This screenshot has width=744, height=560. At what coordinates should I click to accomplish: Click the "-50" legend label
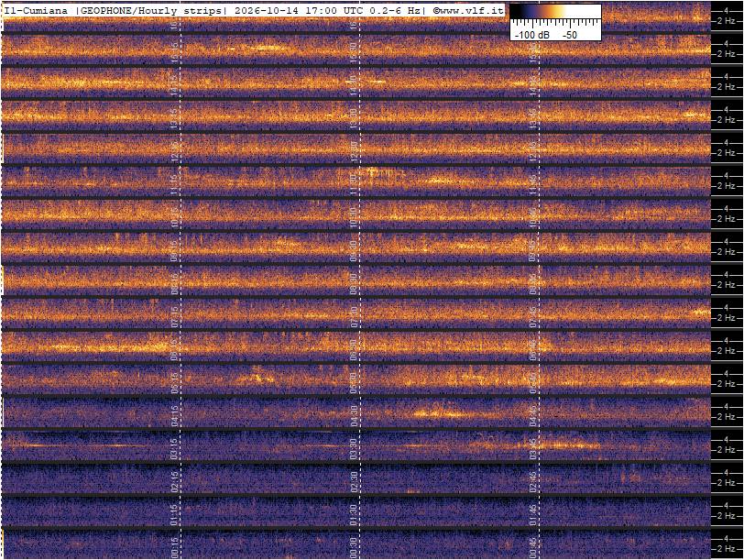point(569,35)
